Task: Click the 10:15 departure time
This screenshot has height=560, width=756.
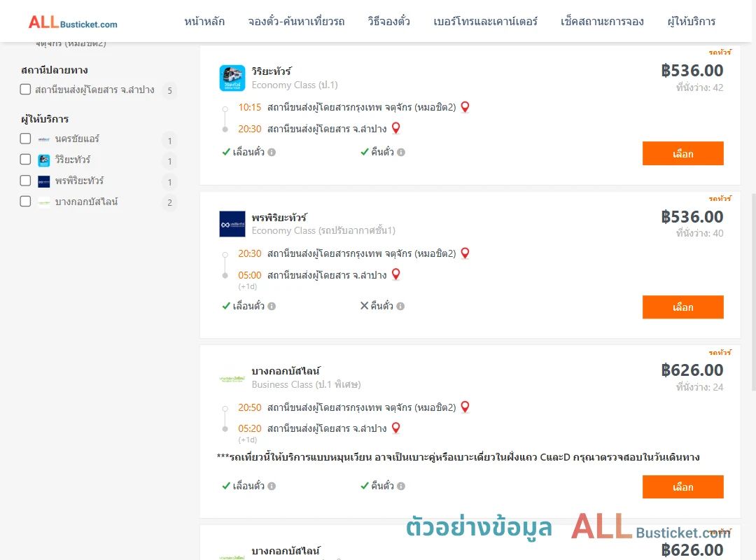Action: 250,107
